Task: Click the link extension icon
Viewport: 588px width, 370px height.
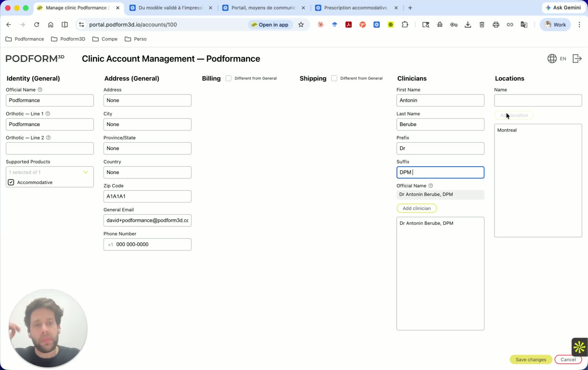Action: click(510, 25)
